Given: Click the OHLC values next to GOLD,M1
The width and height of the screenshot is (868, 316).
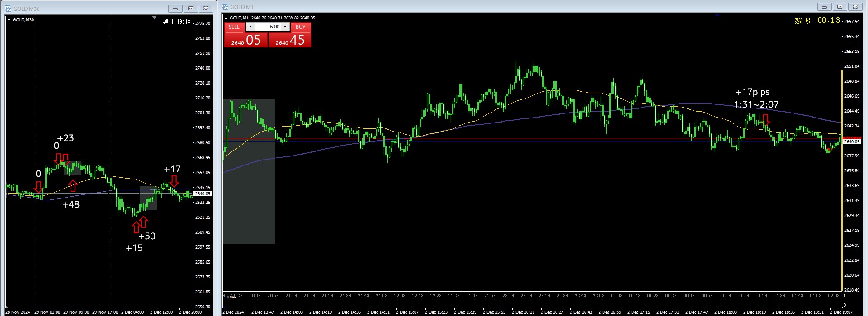Looking at the screenshot, I should [x=283, y=18].
